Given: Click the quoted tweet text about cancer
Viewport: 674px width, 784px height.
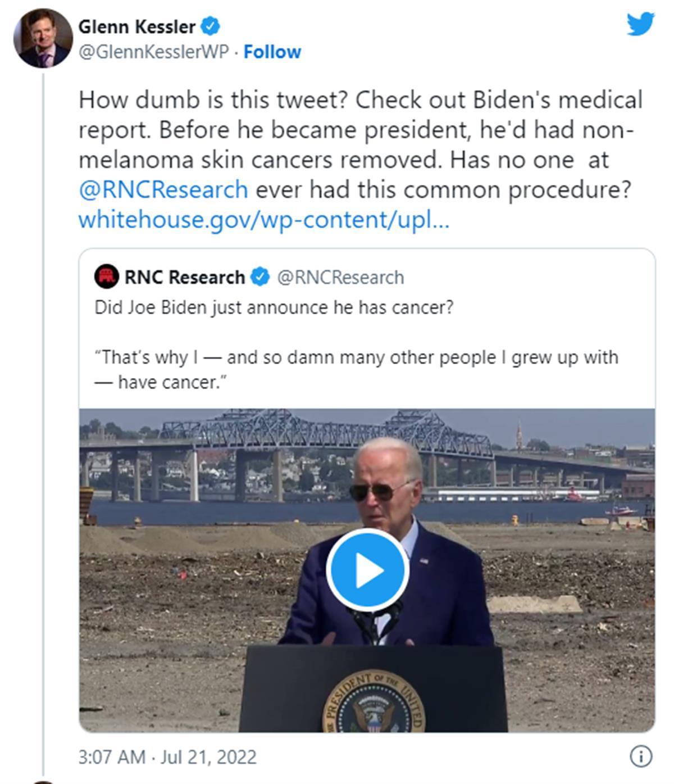Looking at the screenshot, I should pos(274,307).
